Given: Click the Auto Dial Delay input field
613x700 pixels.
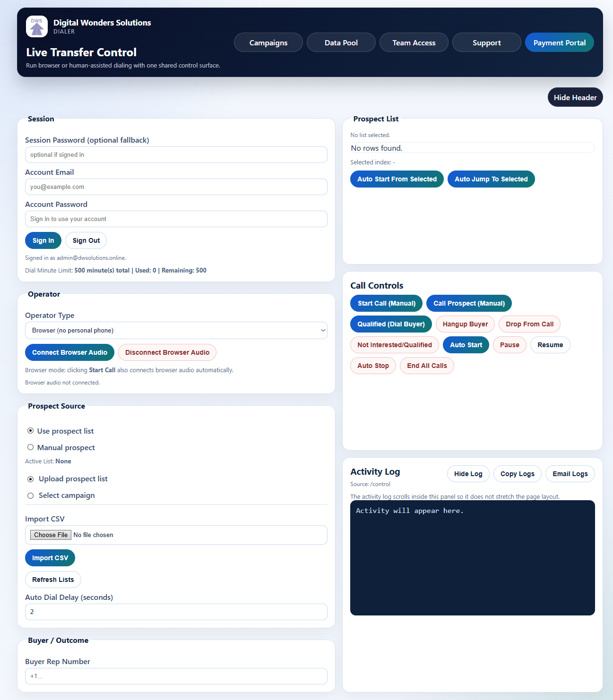Looking at the screenshot, I should click(176, 612).
